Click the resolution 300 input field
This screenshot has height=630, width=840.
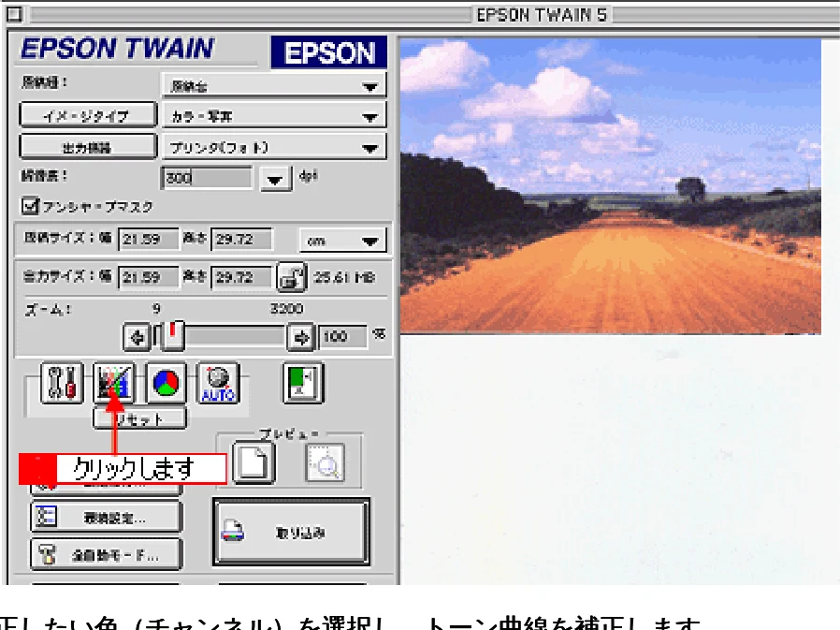point(206,178)
